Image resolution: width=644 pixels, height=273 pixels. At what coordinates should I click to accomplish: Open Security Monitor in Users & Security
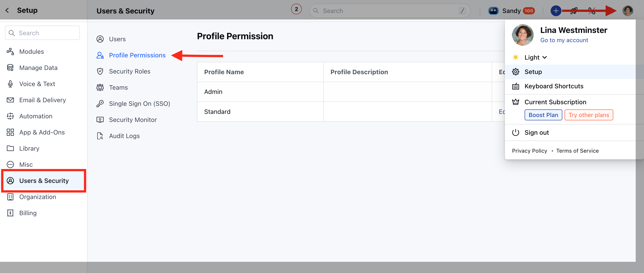(x=132, y=120)
